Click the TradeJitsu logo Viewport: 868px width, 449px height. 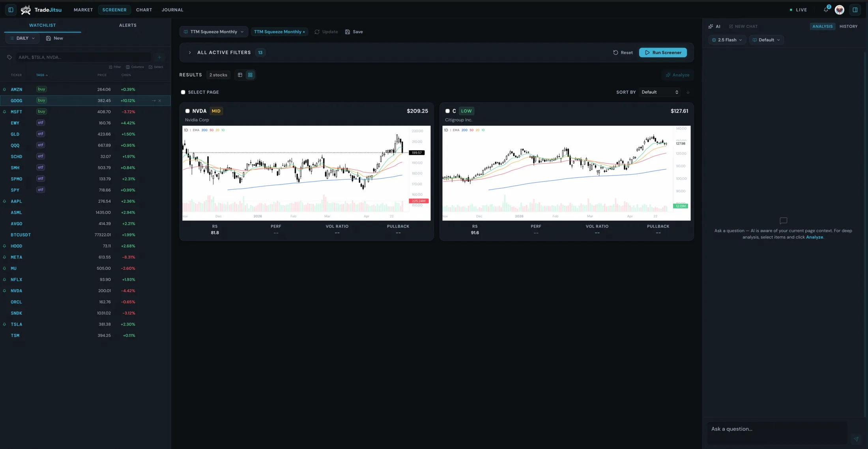41,10
